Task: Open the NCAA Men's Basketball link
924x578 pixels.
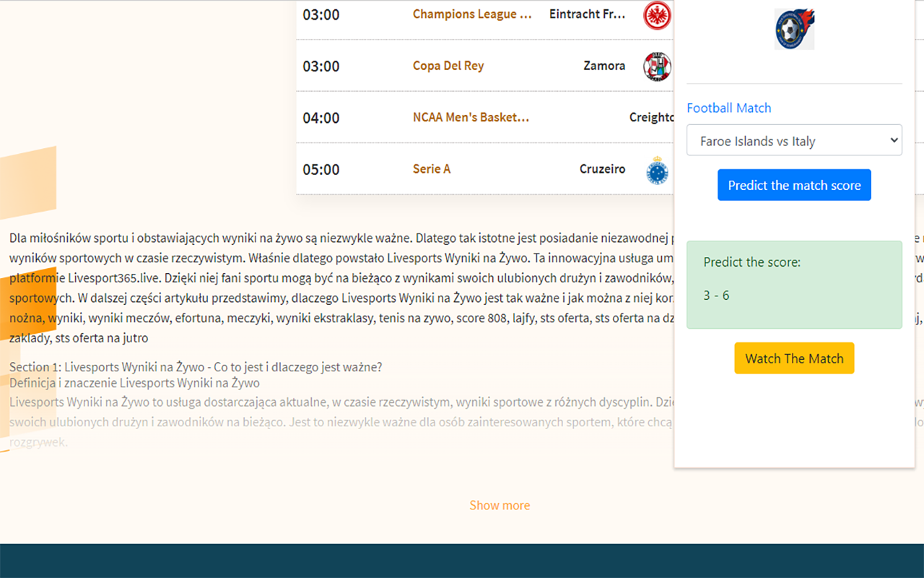Action: click(x=471, y=117)
